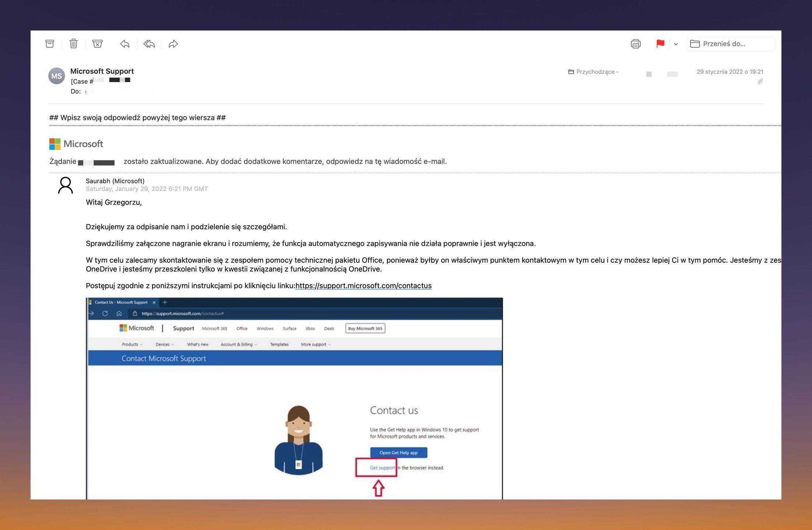Image resolution: width=812 pixels, height=530 pixels.
Task: Open attachments via the paperclip icon
Action: [760, 81]
